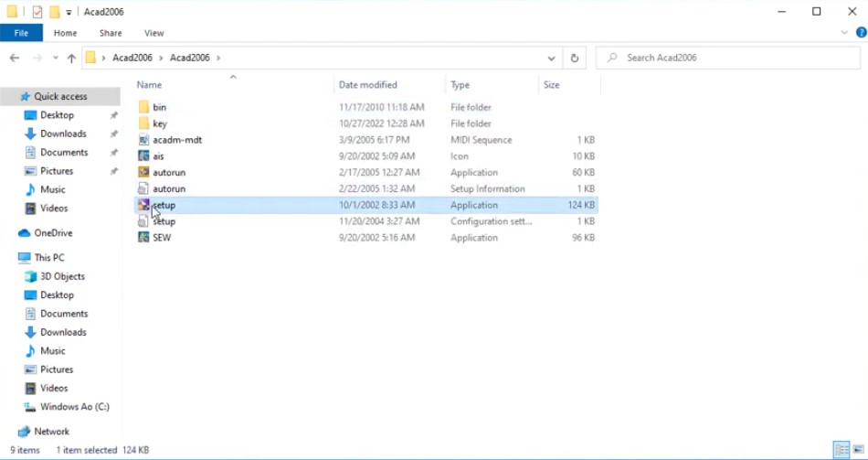Viewport: 868px width, 460px height.
Task: Click the Help question mark icon
Action: click(861, 33)
